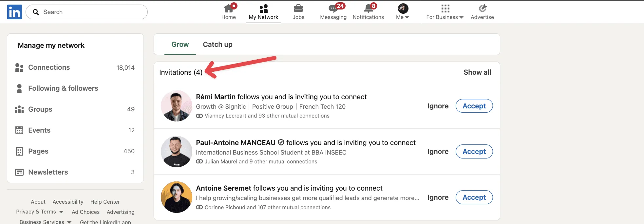Click the Events calendar icon
This screenshot has width=644, height=224.
click(x=19, y=130)
